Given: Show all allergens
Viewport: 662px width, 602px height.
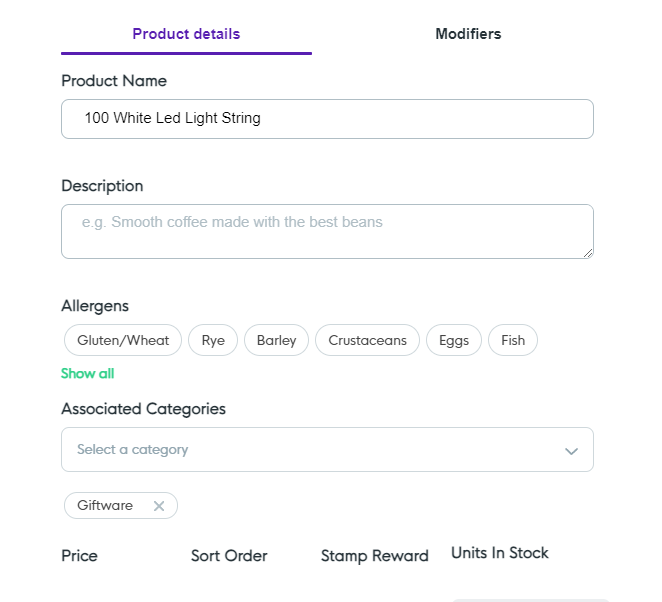Looking at the screenshot, I should click(88, 374).
